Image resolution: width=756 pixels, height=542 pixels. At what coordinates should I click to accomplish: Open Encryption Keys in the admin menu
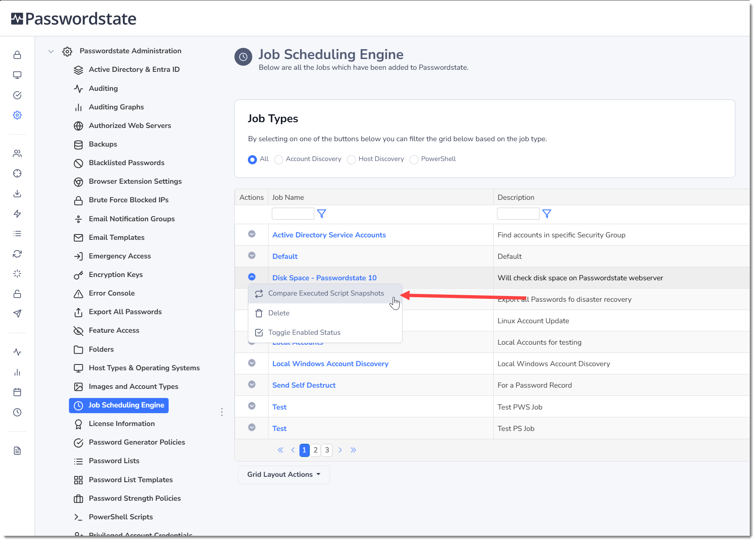115,275
